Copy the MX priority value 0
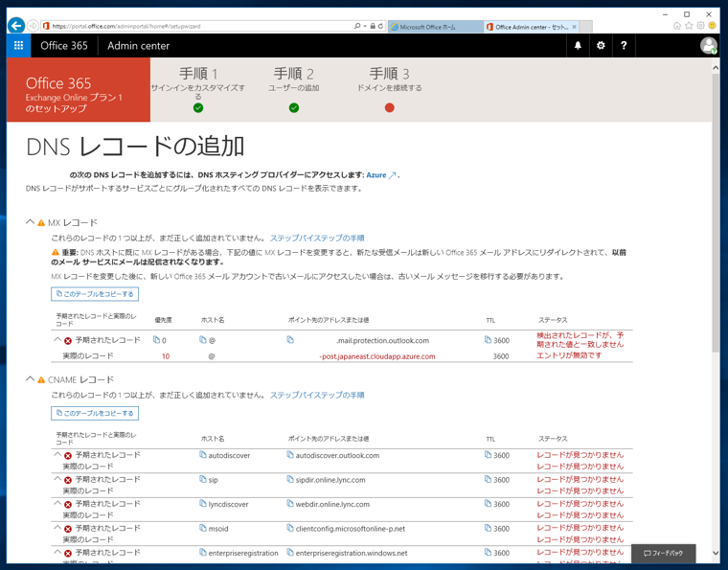The height and width of the screenshot is (570, 728). point(156,340)
